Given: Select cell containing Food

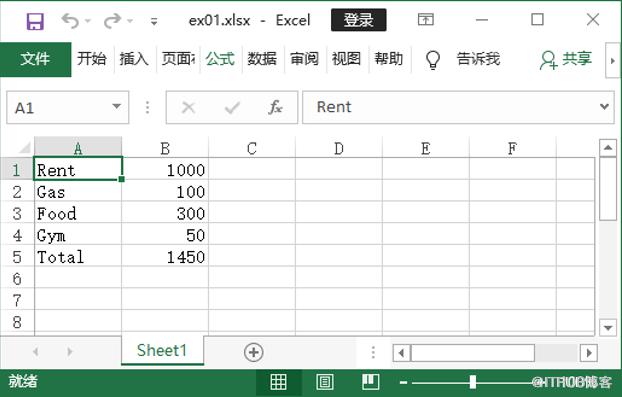Looking at the screenshot, I should coord(78,213).
